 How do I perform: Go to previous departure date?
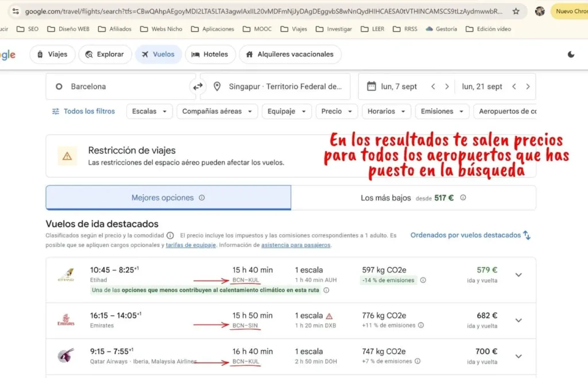[433, 87]
